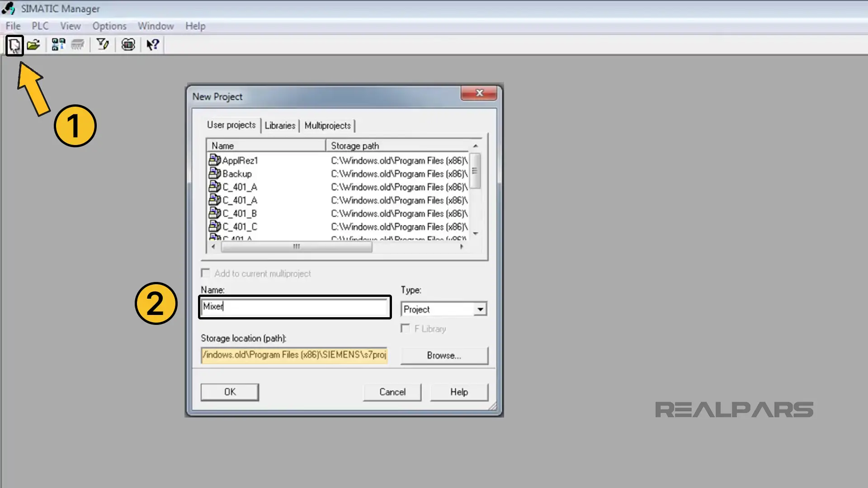The image size is (868, 488).
Task: Click the storage path of C_401_B
Action: pyautogui.click(x=399, y=213)
